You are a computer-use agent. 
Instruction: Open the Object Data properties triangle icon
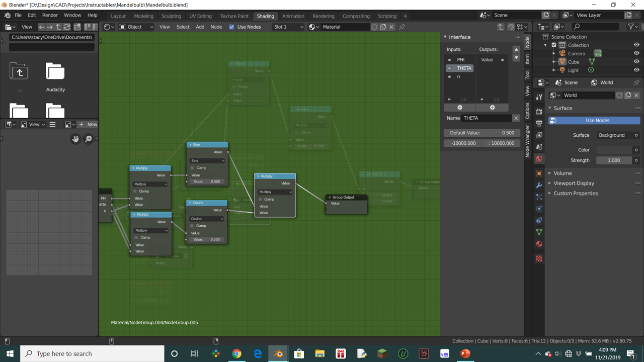pyautogui.click(x=539, y=232)
